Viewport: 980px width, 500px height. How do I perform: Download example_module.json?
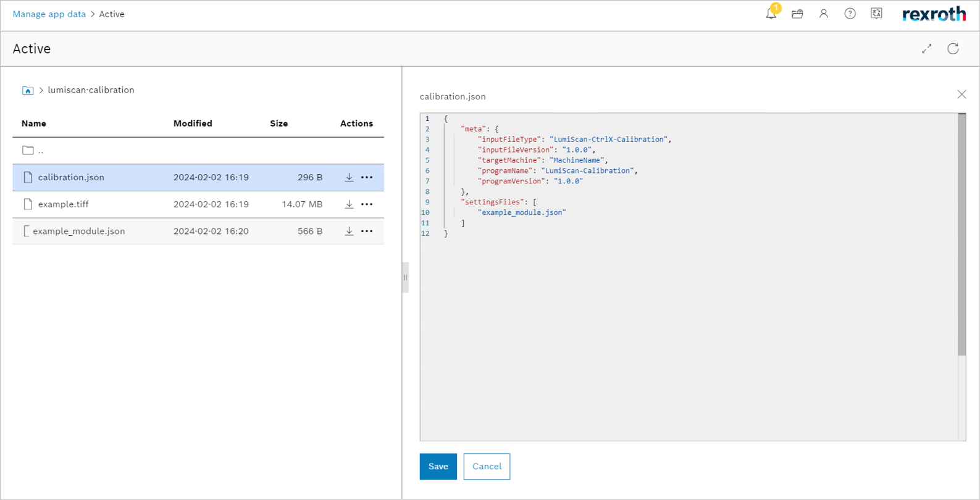349,231
